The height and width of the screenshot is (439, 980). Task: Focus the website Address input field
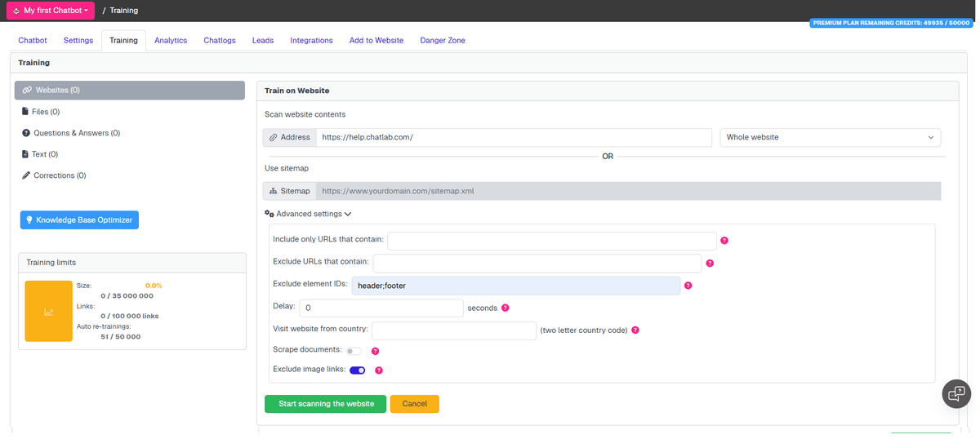pos(514,137)
